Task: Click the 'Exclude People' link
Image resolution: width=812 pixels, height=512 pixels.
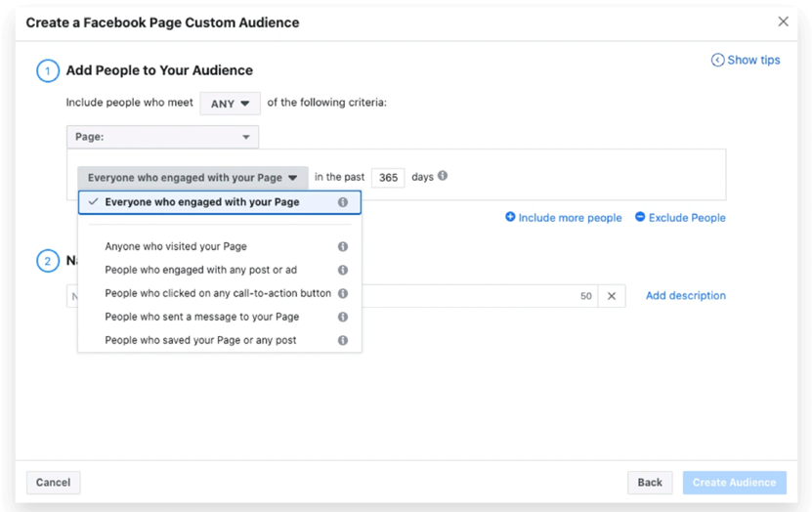Action: click(680, 218)
